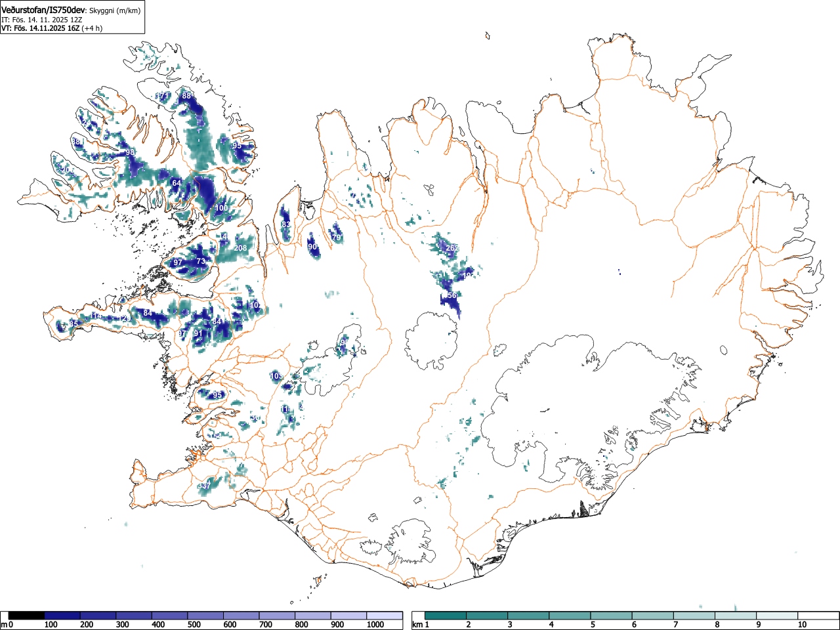Click the 1–2 km dark teal legend swatch
The width and height of the screenshot is (840, 630).
coord(446,616)
